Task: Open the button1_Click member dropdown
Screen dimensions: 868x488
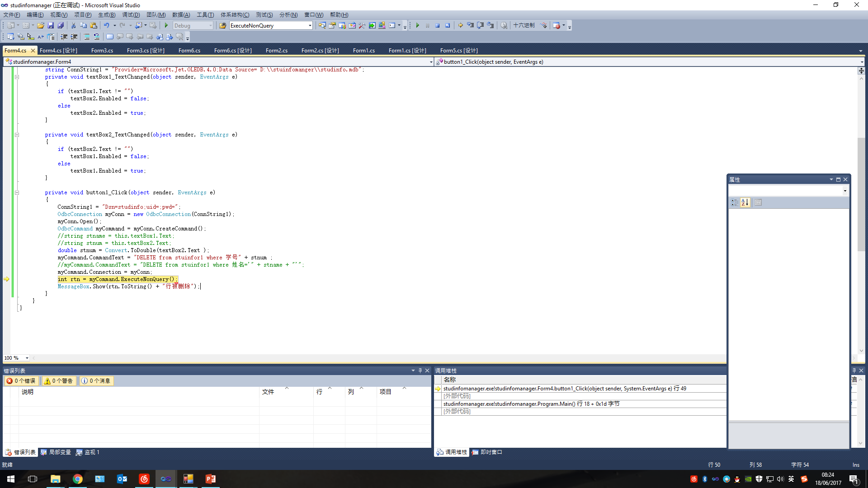Action: (862, 62)
